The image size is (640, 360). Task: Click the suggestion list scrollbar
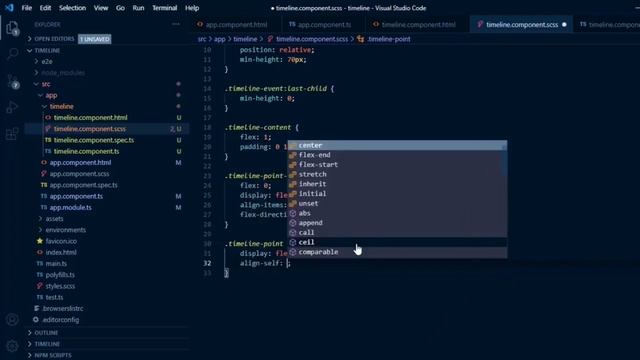(505, 159)
